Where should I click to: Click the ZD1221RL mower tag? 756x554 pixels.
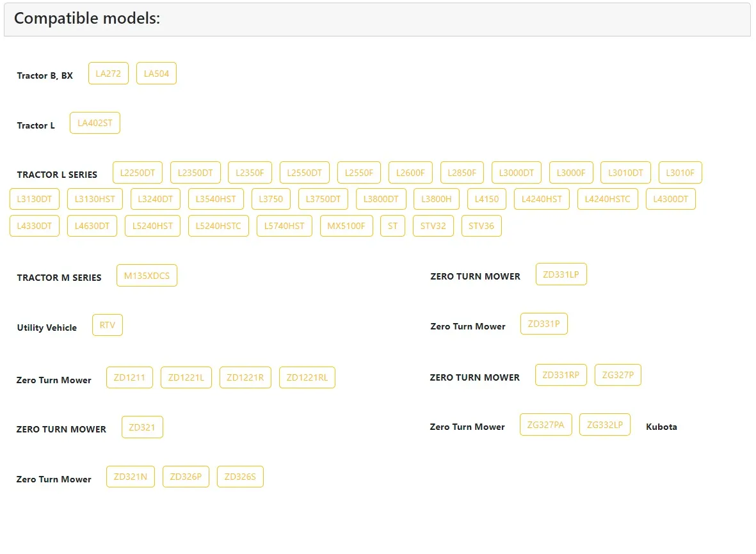tap(307, 377)
